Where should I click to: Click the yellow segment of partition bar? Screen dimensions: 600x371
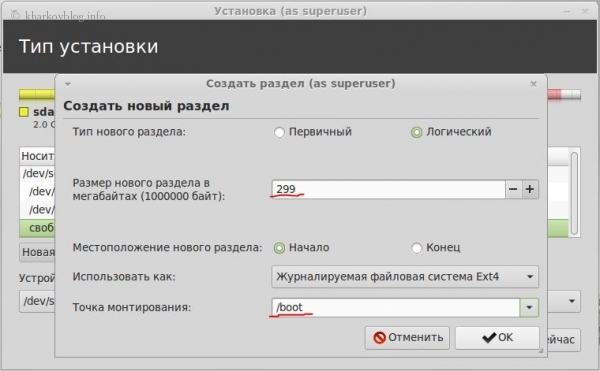[37, 94]
